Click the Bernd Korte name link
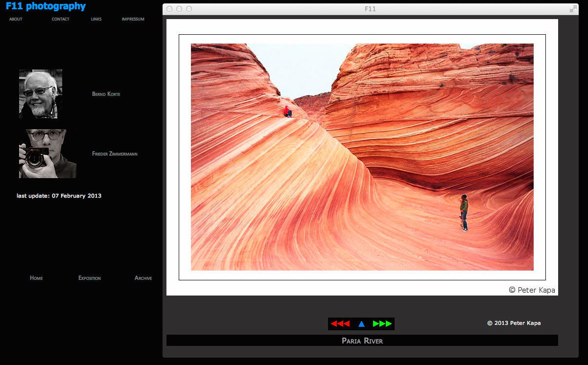 point(106,94)
